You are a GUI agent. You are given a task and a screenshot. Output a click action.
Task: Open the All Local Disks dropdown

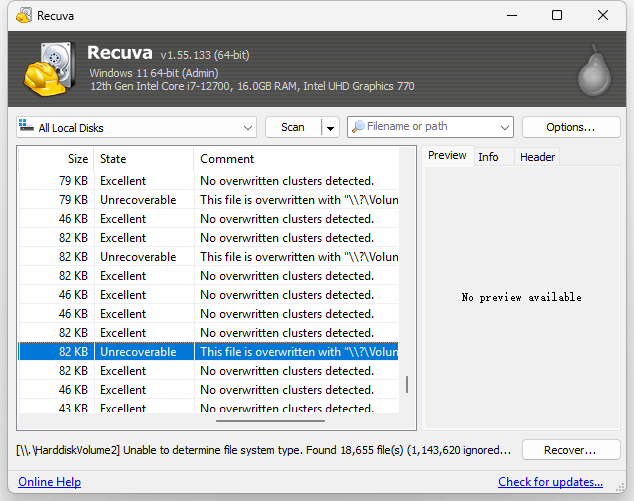pos(136,127)
